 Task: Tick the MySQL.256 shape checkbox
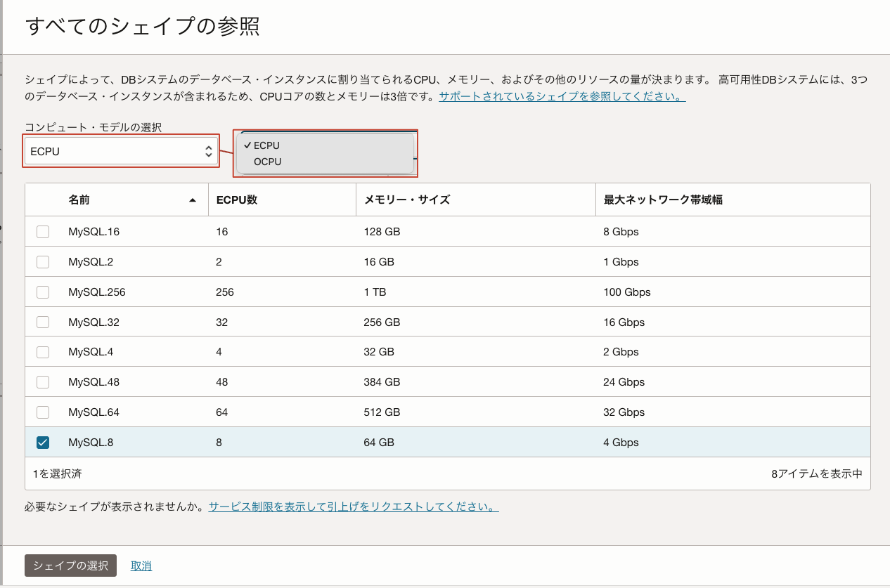[43, 292]
